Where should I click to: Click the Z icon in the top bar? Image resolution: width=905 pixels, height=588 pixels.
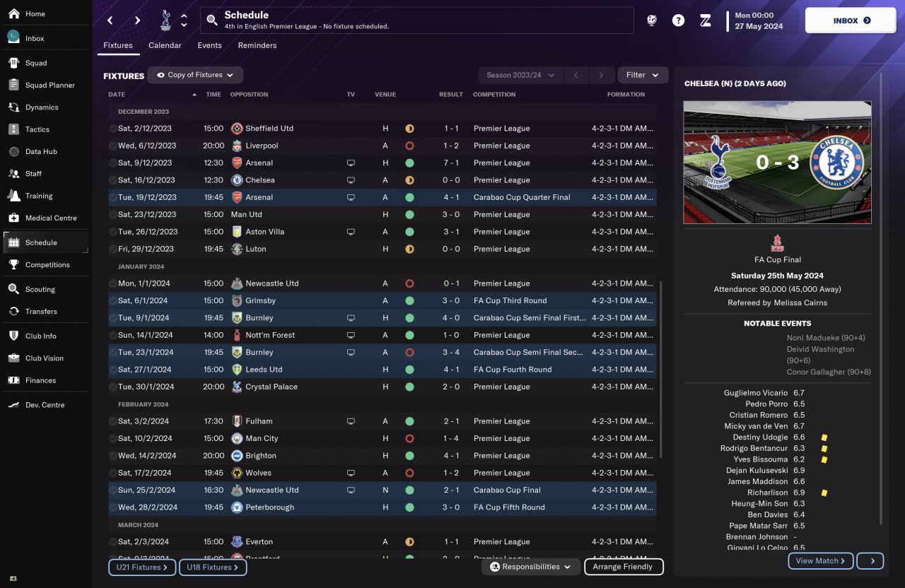pos(705,20)
